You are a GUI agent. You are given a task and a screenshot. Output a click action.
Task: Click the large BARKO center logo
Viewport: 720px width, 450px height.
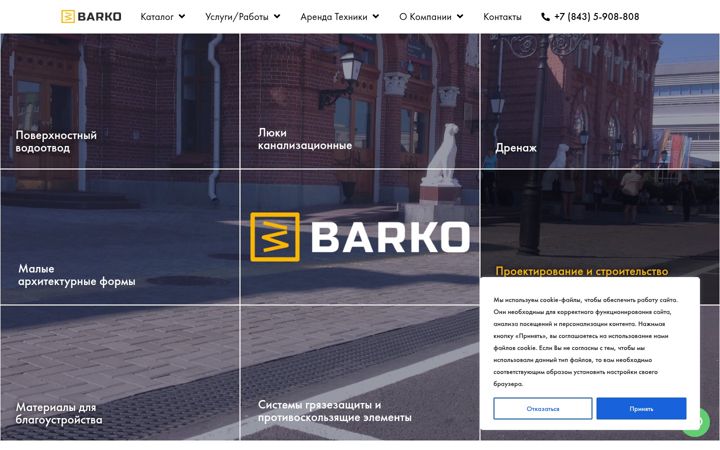360,237
